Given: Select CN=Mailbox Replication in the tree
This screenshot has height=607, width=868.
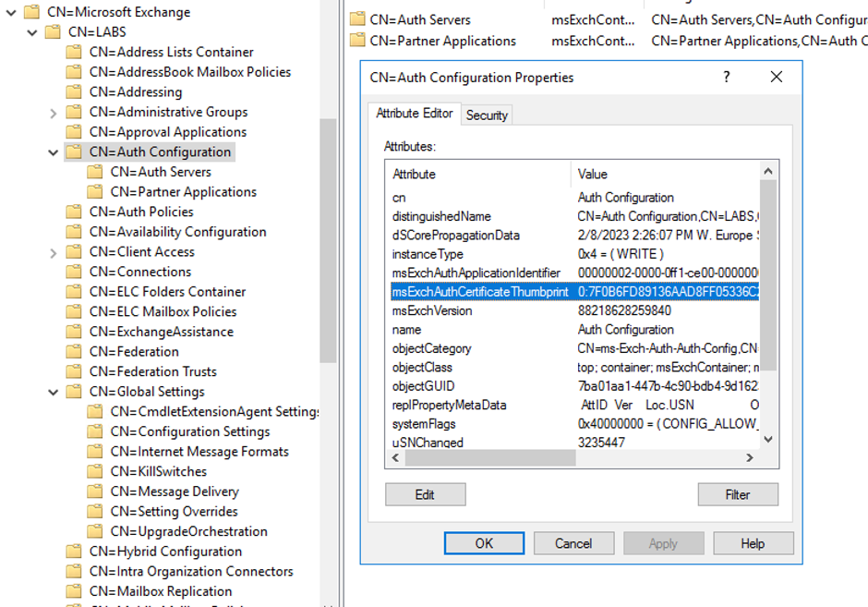Looking at the screenshot, I should click(x=161, y=591).
